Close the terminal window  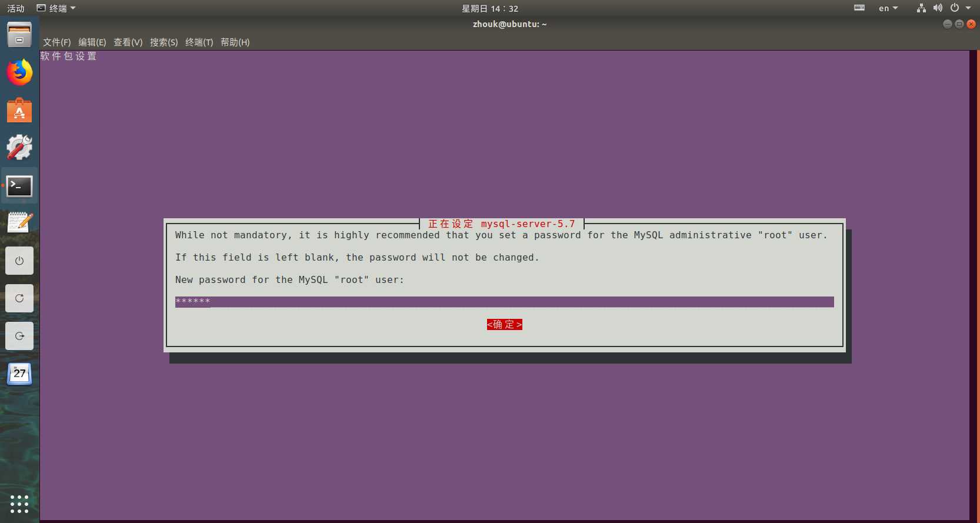(x=971, y=24)
